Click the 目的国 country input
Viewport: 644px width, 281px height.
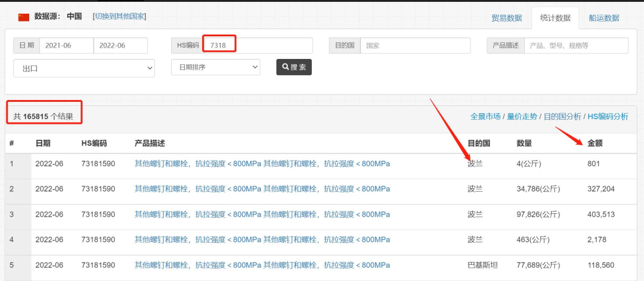click(415, 45)
